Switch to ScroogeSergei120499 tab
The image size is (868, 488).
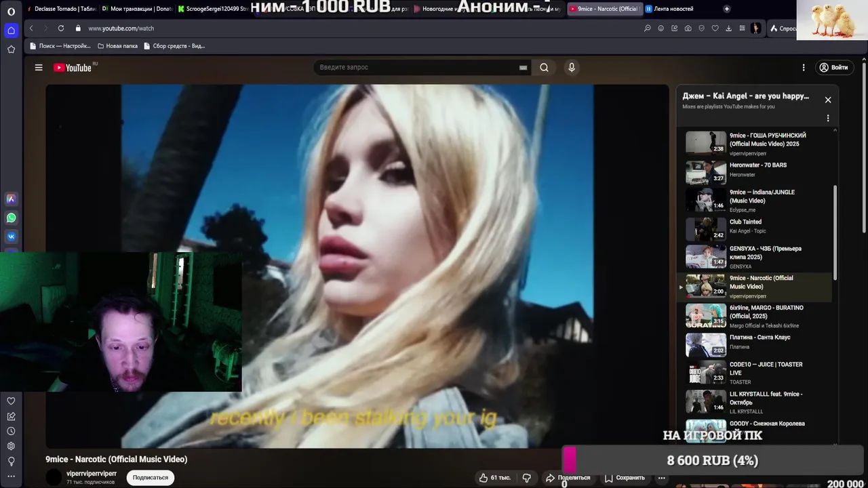point(213,9)
